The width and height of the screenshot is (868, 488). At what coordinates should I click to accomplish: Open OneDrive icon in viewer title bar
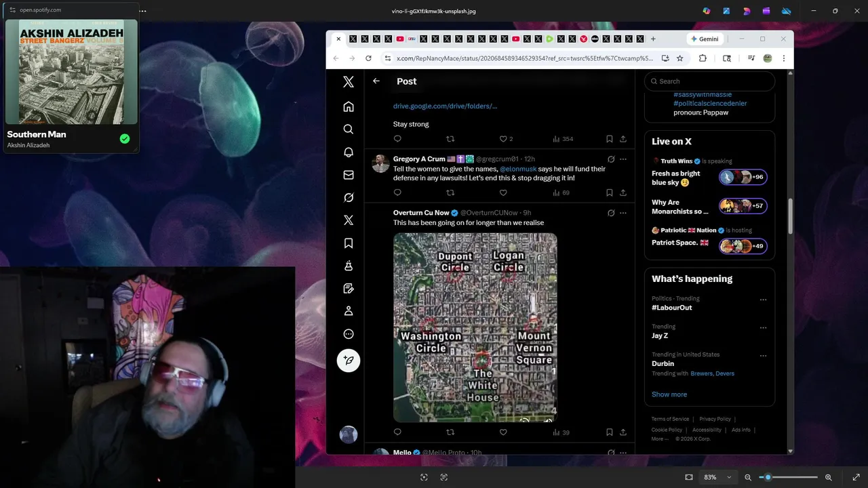[x=786, y=11]
